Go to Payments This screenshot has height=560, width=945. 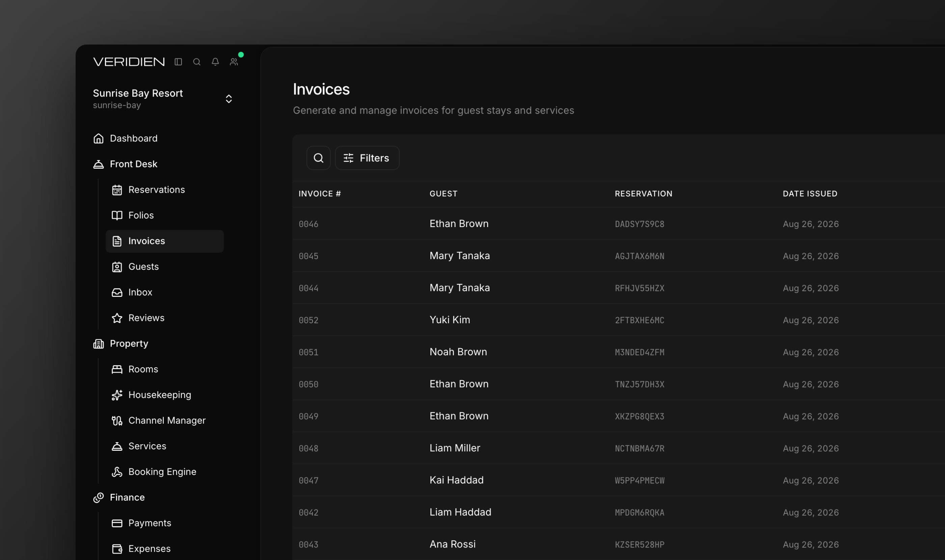click(x=150, y=523)
